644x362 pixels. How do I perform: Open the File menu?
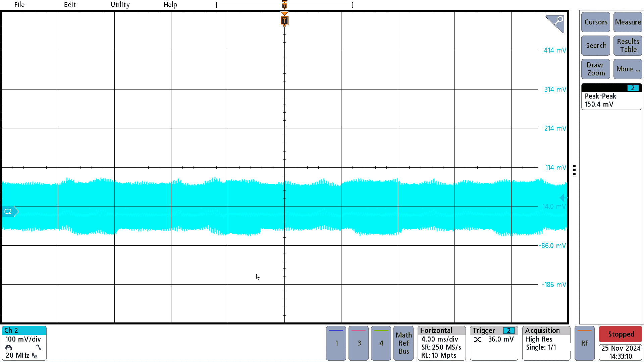pos(19,5)
